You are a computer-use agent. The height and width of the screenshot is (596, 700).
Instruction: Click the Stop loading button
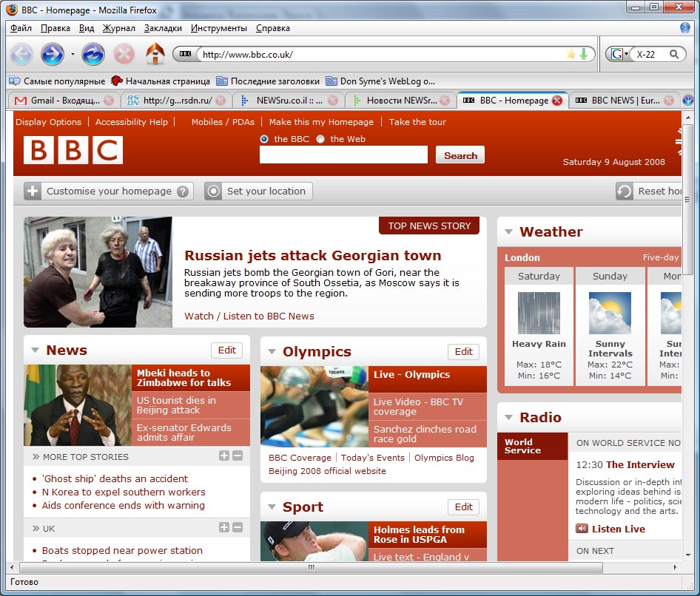click(x=124, y=55)
